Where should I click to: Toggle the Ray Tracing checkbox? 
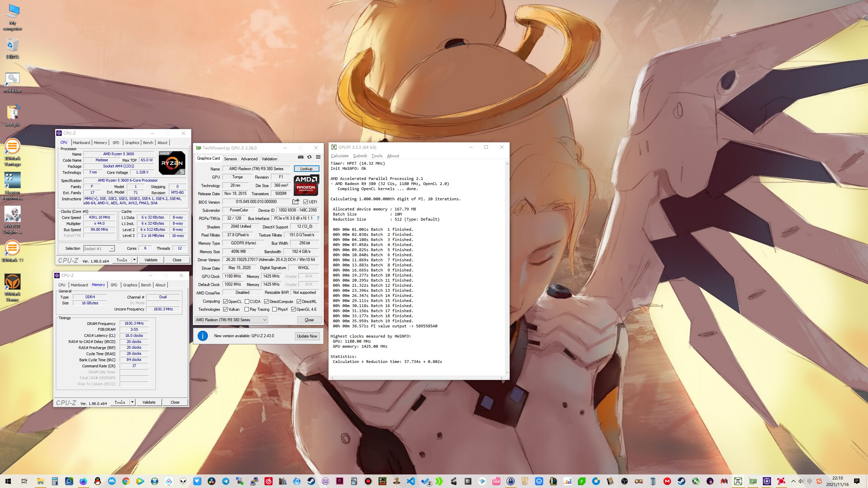(x=246, y=309)
